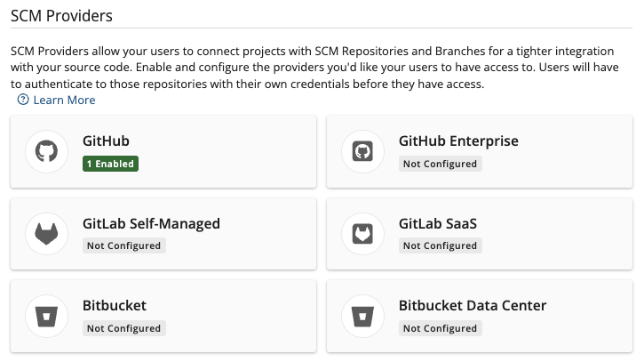Viewport: 644px width, 362px height.
Task: Click the Bitbucket Data Center icon
Action: tap(362, 316)
